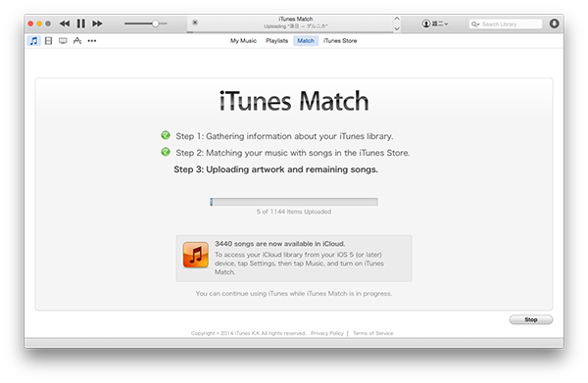Cancel upload with the X in status display
The image size is (588, 383).
[195, 23]
